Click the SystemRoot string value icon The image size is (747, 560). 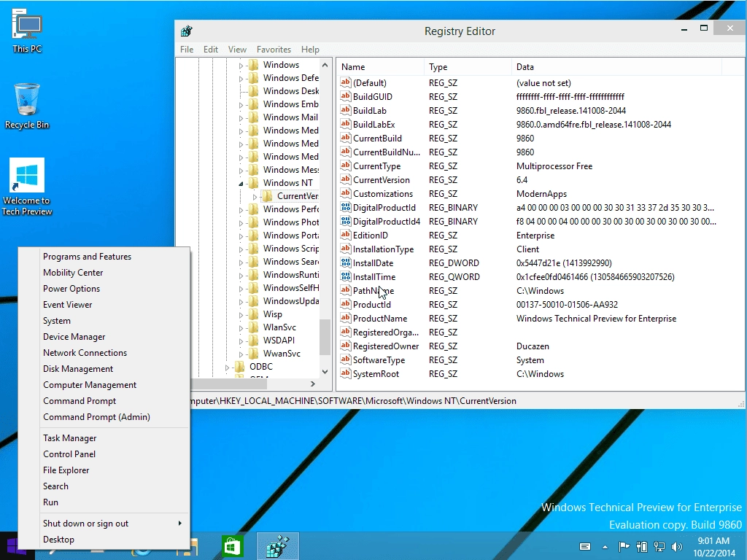(345, 374)
